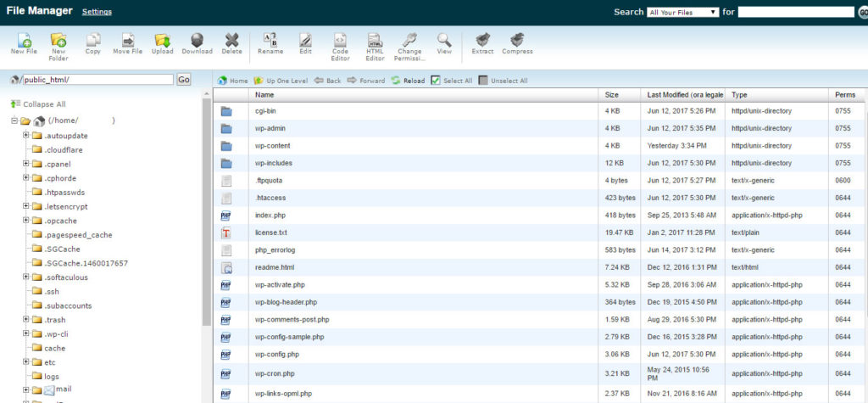Click the New File toolbar icon

[x=24, y=40]
